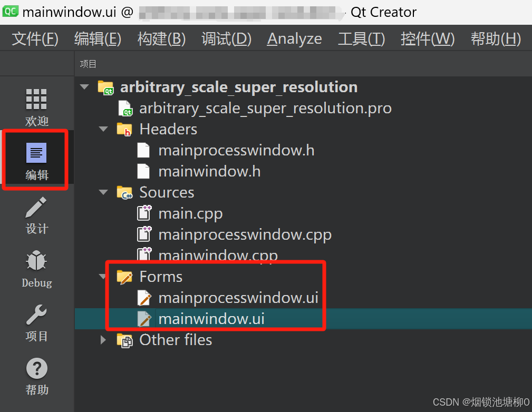This screenshot has width=532, height=412.
Task: Click the Headers folder label
Action: (x=168, y=129)
